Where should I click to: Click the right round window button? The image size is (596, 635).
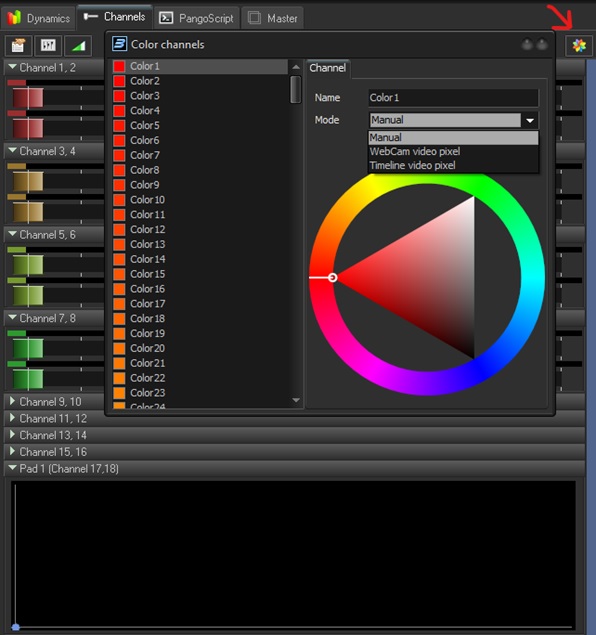pos(542,44)
